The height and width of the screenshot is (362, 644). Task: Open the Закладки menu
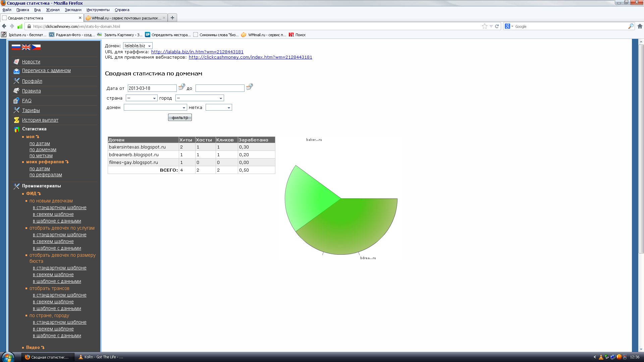tap(73, 10)
